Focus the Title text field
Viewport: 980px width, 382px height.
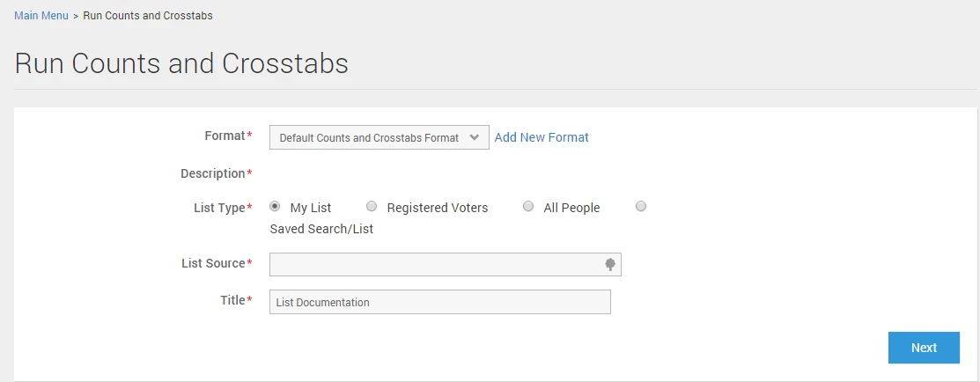pos(439,302)
